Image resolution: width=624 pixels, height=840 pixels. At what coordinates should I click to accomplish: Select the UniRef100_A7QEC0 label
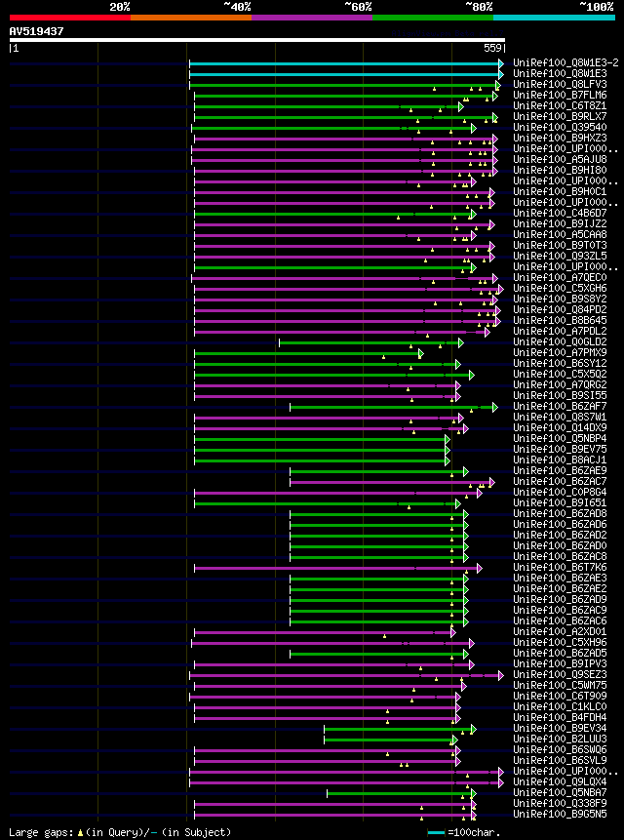(x=561, y=277)
